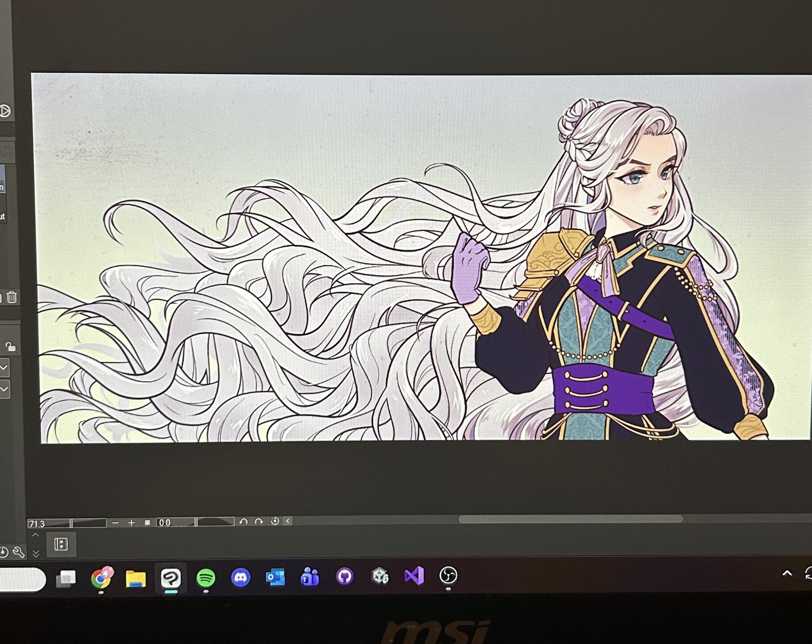Click the wrench settings icon
This screenshot has width=812, height=644.
[18, 552]
